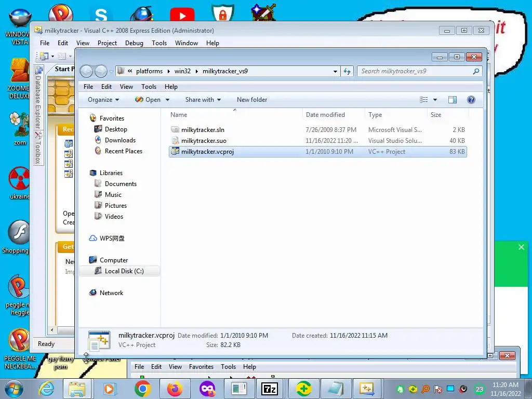The width and height of the screenshot is (532, 399).
Task: Select the ukraine desktop icon
Action: [19, 183]
